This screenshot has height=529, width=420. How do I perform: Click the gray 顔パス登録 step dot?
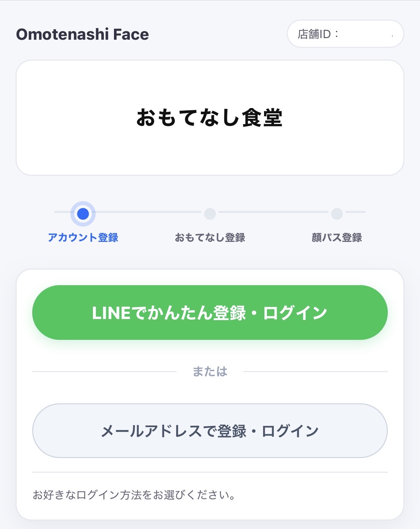click(337, 214)
